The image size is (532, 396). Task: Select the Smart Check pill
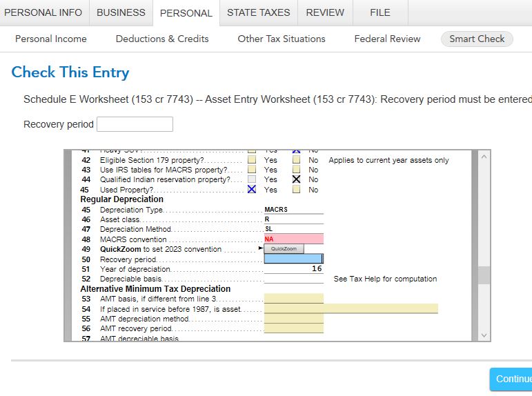477,39
